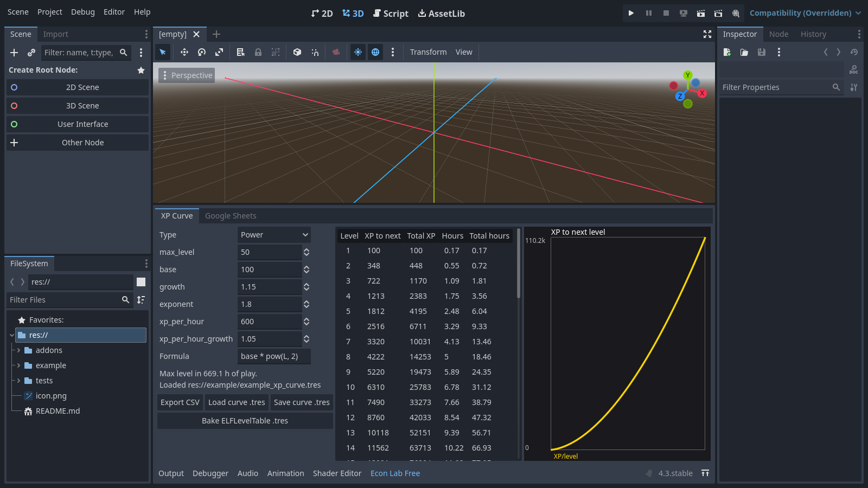This screenshot has height=488, width=868.
Task: Toggle favorite nodes star icon
Action: (141, 70)
